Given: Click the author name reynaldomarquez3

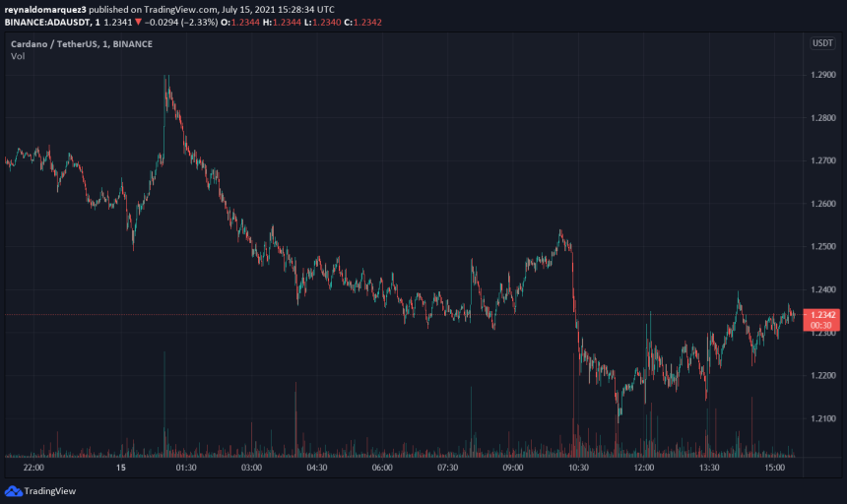Looking at the screenshot, I should [45, 10].
